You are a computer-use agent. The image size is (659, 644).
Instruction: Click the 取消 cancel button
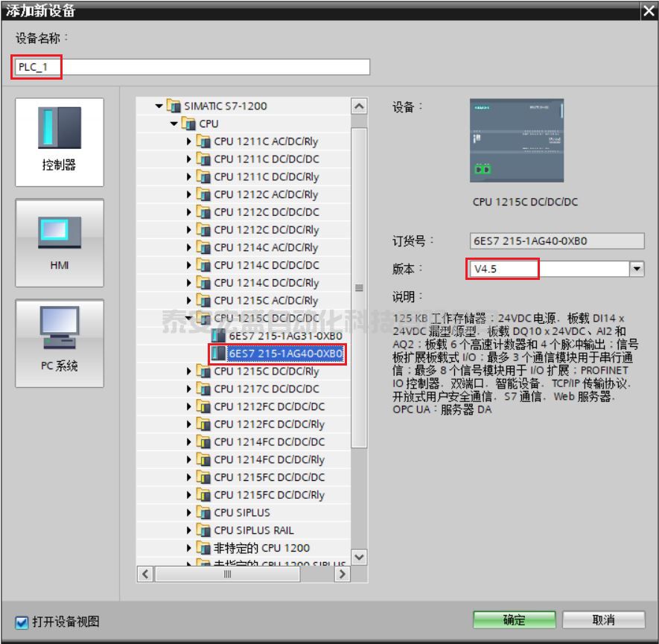pos(606,619)
